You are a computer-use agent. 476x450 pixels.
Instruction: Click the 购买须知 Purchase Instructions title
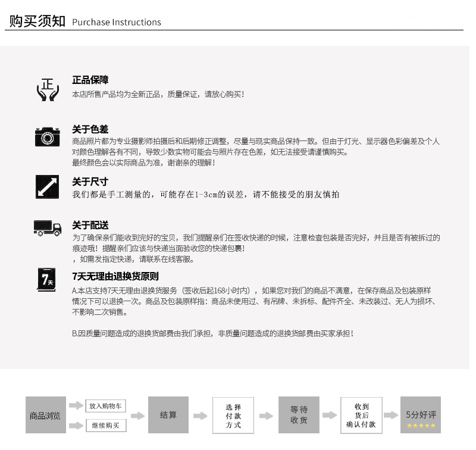[x=84, y=21]
